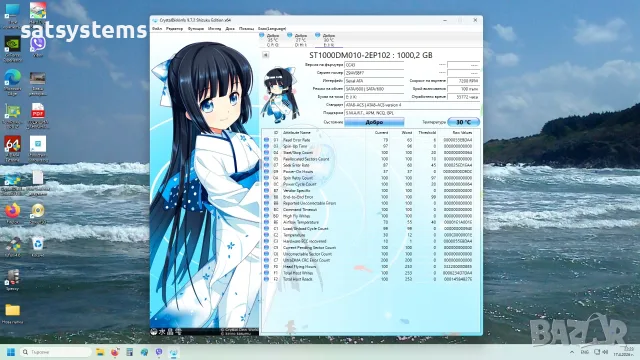Click the status icon of Power-On Hours

(x=267, y=171)
